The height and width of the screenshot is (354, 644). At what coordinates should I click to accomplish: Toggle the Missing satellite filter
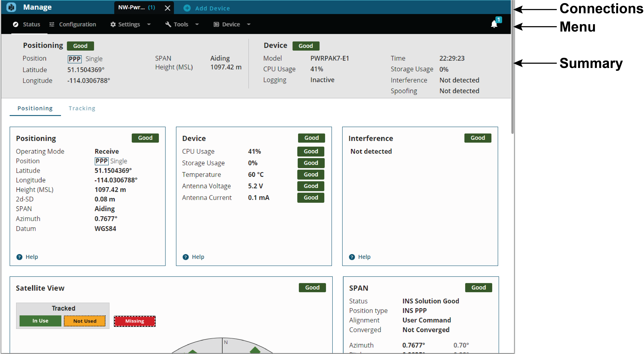pyautogui.click(x=135, y=321)
